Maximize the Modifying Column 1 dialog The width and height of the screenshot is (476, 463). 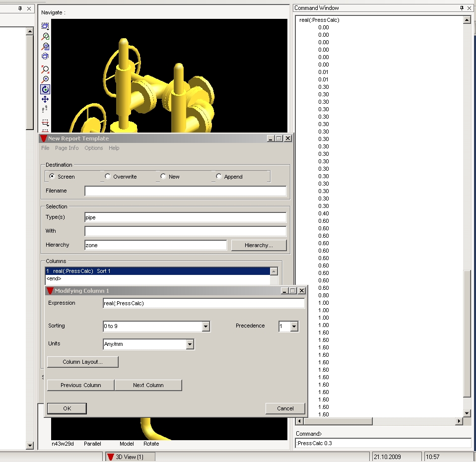[x=293, y=291]
